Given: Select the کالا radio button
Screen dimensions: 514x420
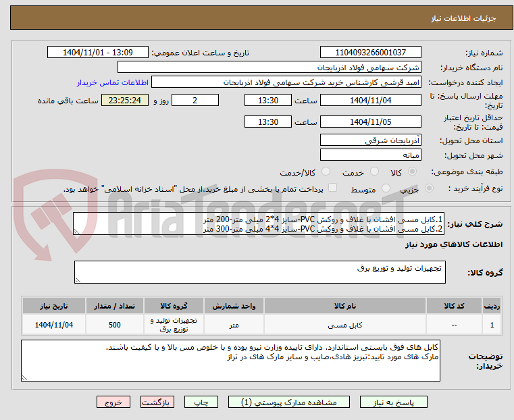Looking at the screenshot, I should pyautogui.click(x=413, y=172).
